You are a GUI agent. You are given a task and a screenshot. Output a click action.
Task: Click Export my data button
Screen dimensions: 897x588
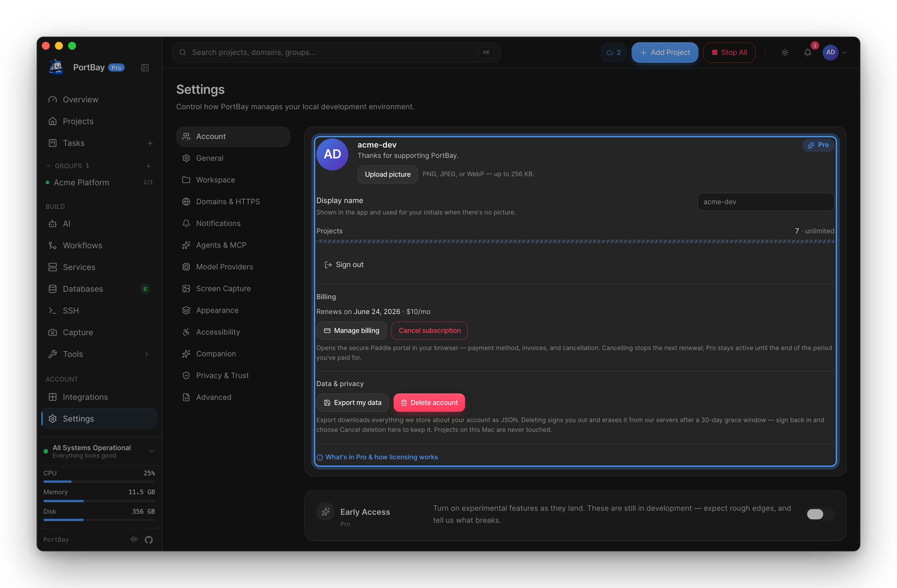click(x=352, y=403)
